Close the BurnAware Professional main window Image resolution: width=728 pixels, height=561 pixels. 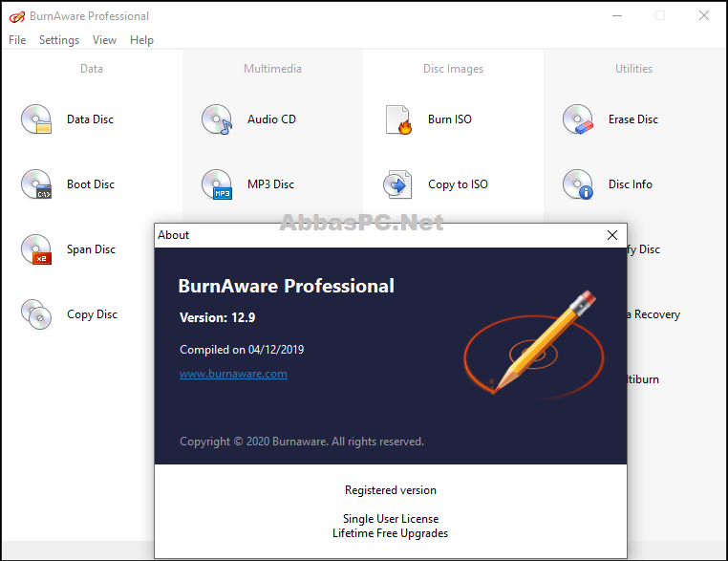(x=704, y=16)
